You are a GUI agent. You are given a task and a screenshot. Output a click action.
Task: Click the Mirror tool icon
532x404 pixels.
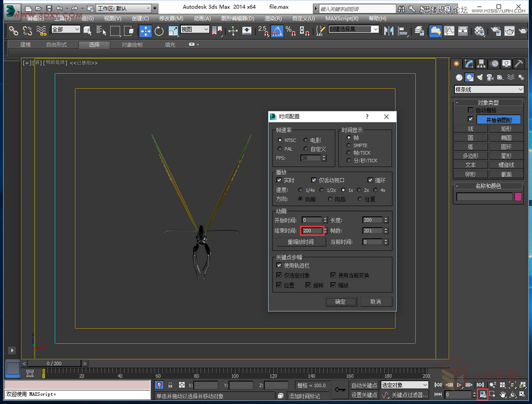click(389, 31)
